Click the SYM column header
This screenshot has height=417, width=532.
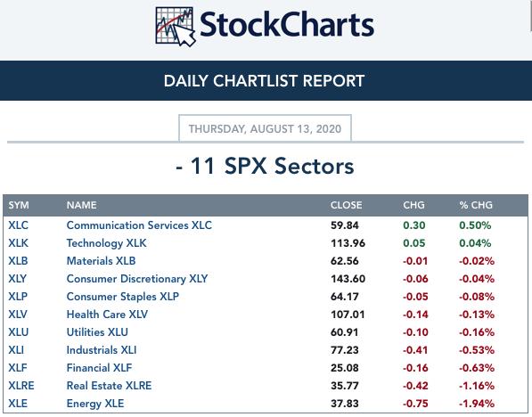19,205
